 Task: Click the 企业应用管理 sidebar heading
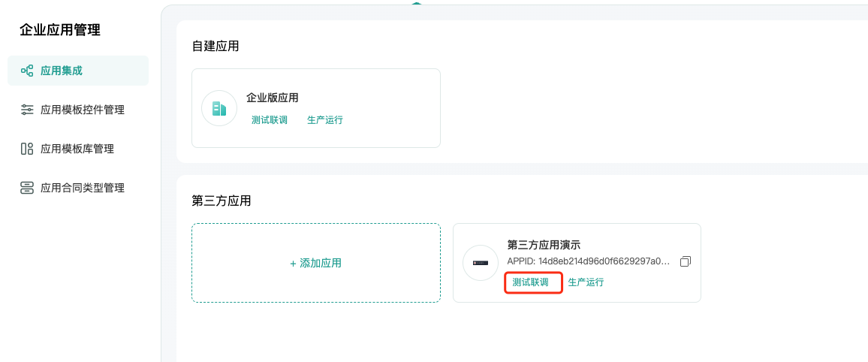click(60, 30)
